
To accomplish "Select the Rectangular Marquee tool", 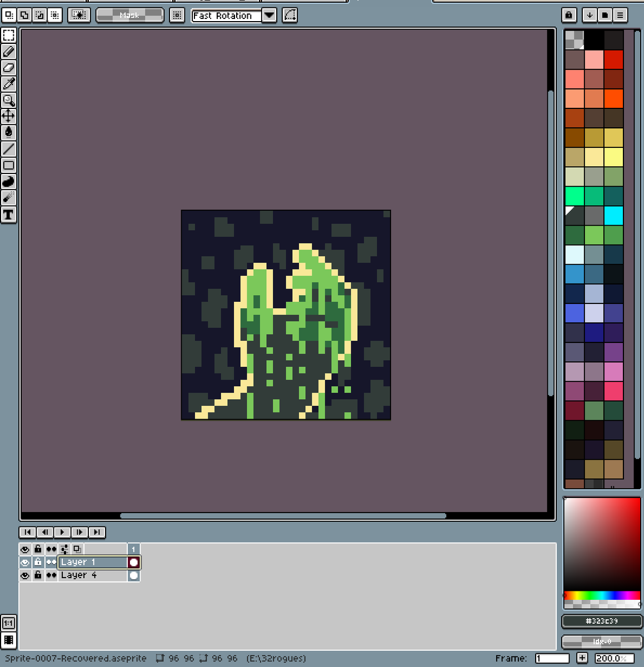I will [x=8, y=36].
